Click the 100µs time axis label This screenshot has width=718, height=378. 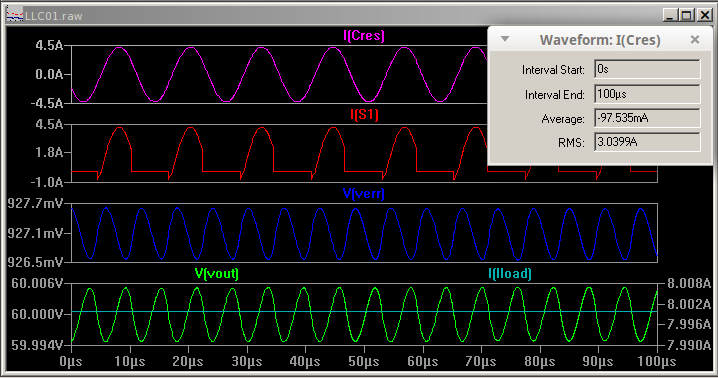(657, 362)
